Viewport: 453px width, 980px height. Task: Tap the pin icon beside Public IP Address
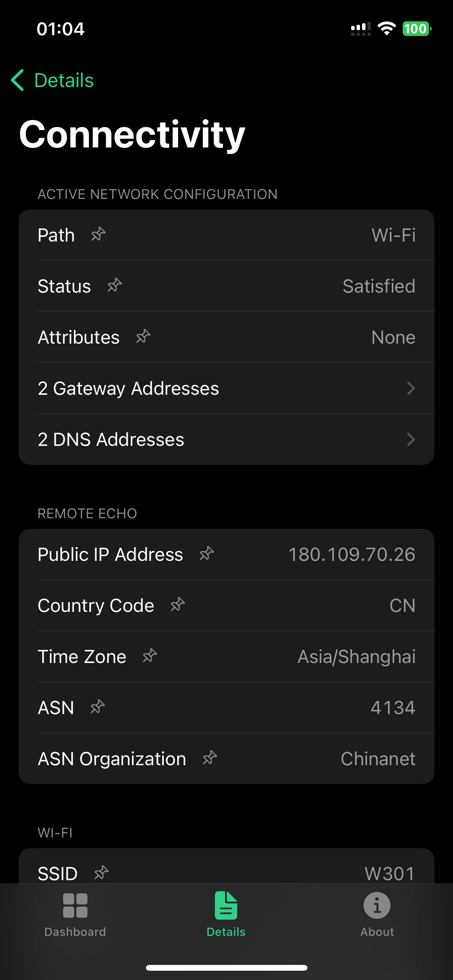tap(207, 554)
